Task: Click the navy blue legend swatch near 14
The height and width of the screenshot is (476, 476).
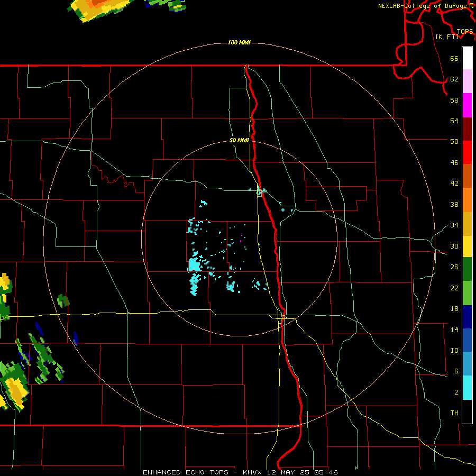Action: [x=467, y=317]
